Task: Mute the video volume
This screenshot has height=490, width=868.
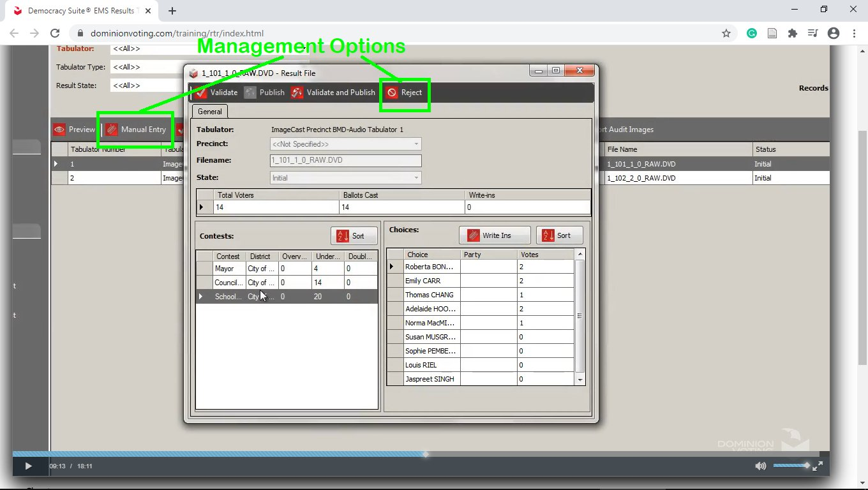Action: point(760,466)
